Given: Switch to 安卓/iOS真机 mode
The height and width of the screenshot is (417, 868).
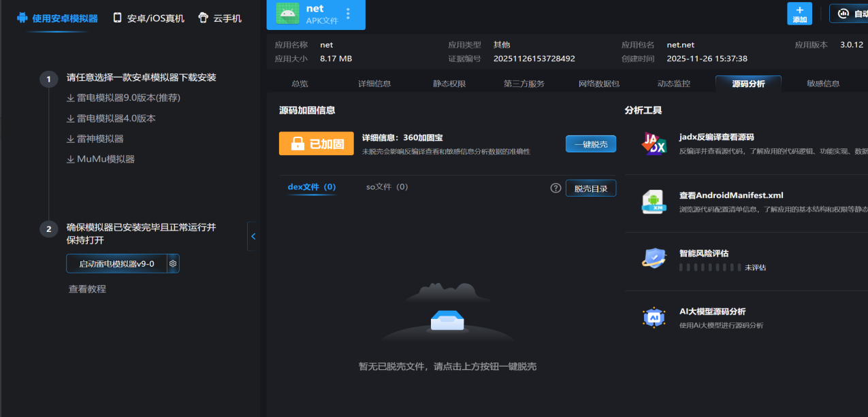Looking at the screenshot, I should pyautogui.click(x=148, y=18).
